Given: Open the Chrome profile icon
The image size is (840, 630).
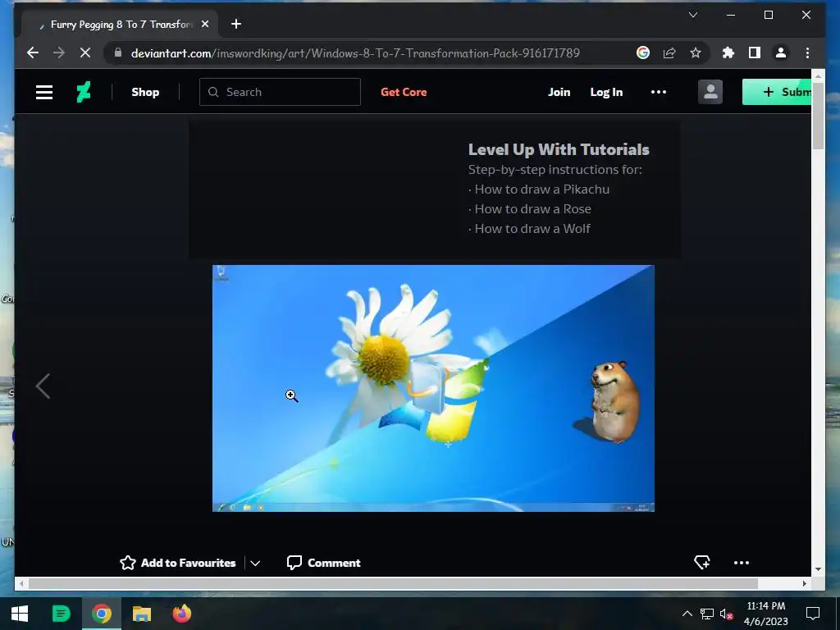Looking at the screenshot, I should click(781, 52).
